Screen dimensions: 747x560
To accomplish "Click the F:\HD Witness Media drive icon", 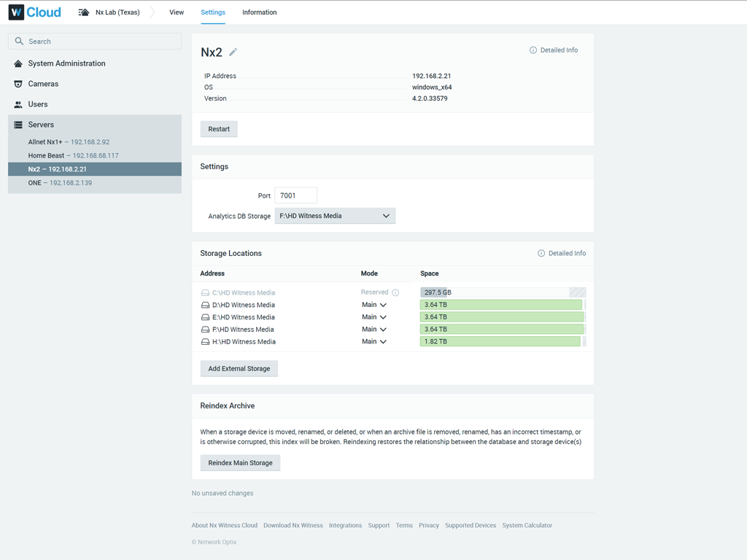I will [x=205, y=330].
